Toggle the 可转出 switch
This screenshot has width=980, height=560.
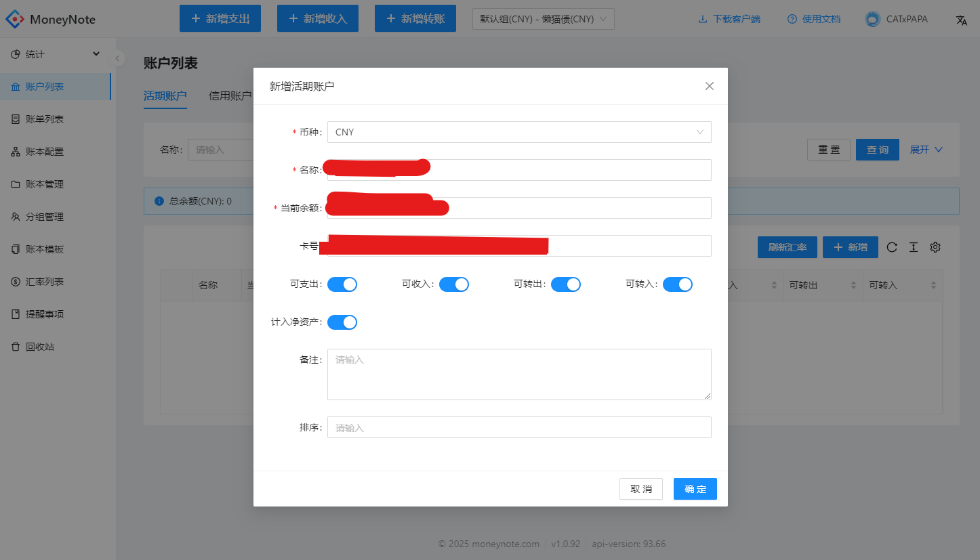click(566, 284)
